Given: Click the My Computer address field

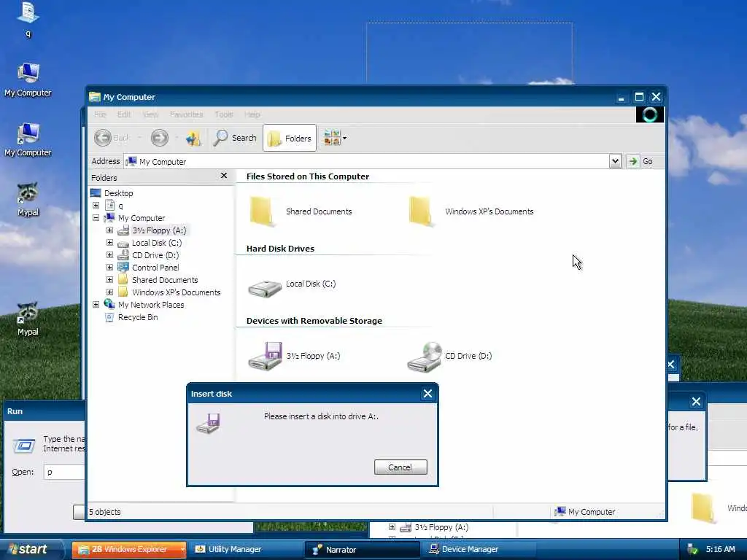Looking at the screenshot, I should (366, 161).
